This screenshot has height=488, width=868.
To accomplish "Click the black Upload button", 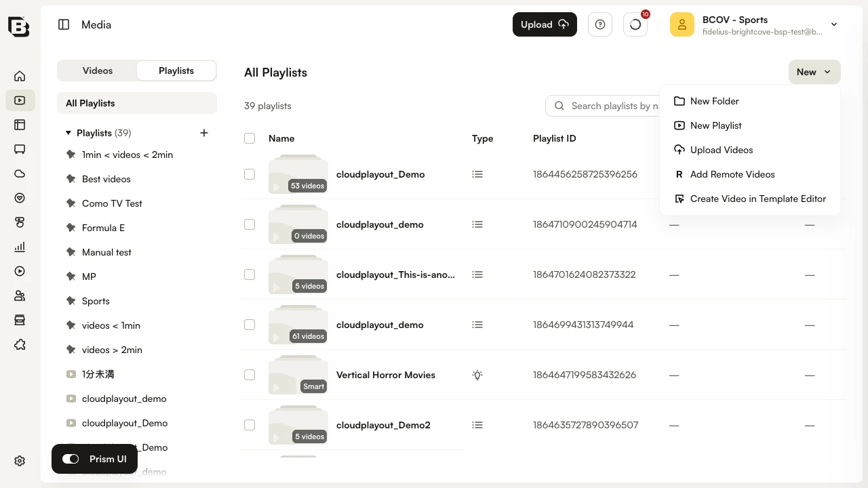I will pos(545,24).
